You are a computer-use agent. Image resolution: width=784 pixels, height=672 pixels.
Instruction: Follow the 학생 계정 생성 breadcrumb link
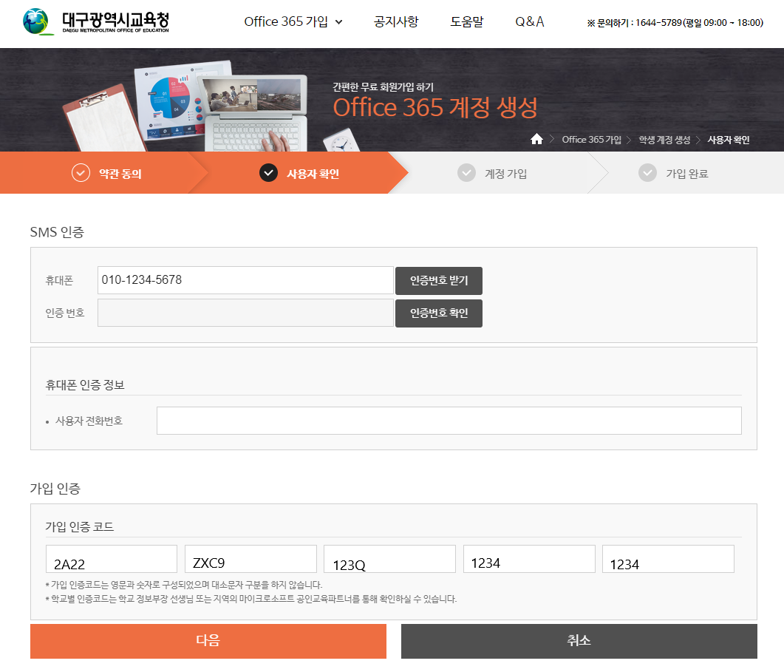point(664,140)
